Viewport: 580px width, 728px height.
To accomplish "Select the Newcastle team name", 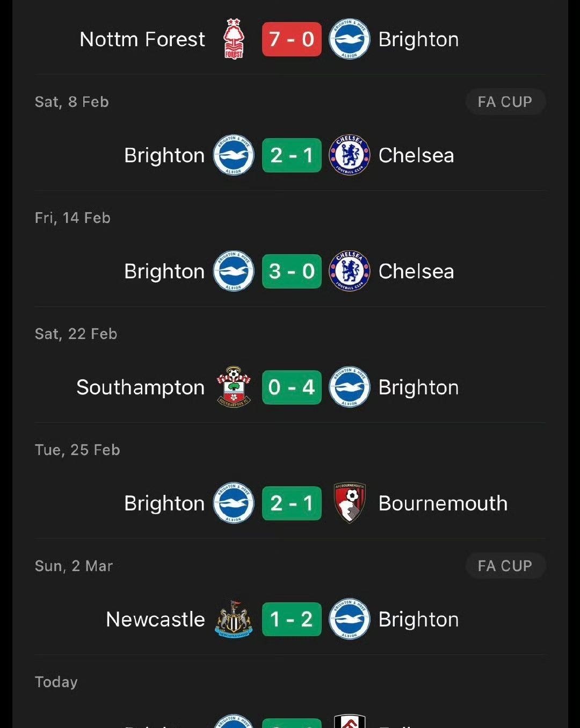I will [x=155, y=619].
